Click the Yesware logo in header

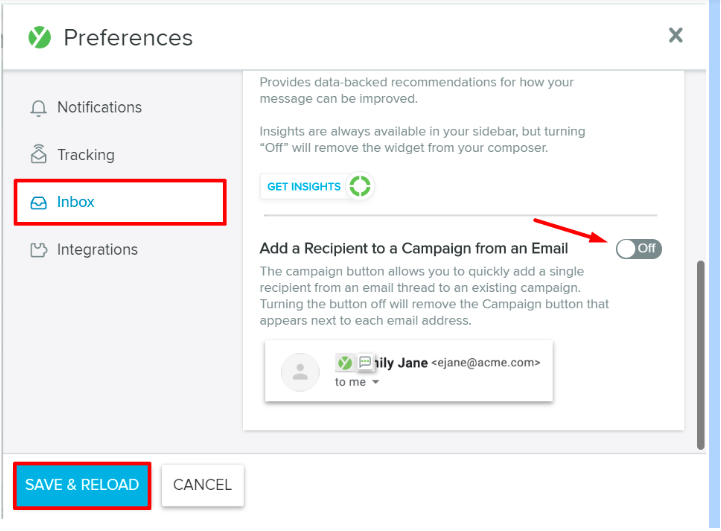(x=40, y=37)
